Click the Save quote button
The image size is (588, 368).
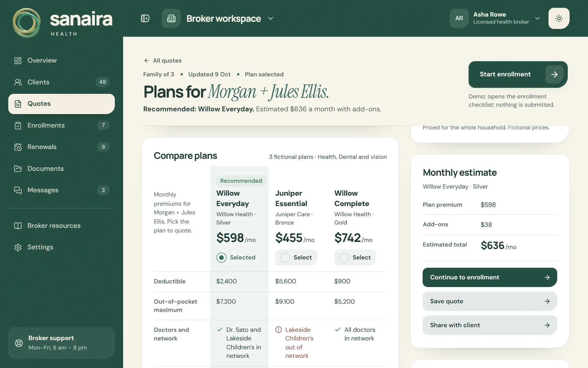tap(490, 301)
